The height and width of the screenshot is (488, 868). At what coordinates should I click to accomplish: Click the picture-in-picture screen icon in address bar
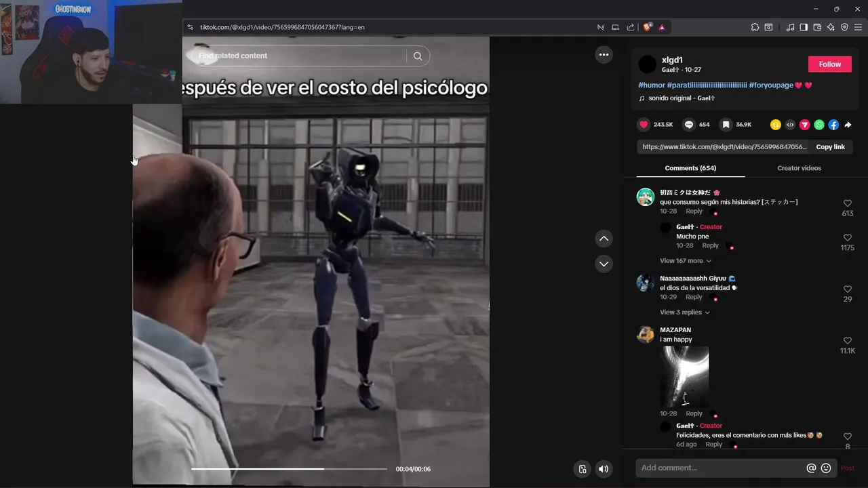tap(616, 27)
